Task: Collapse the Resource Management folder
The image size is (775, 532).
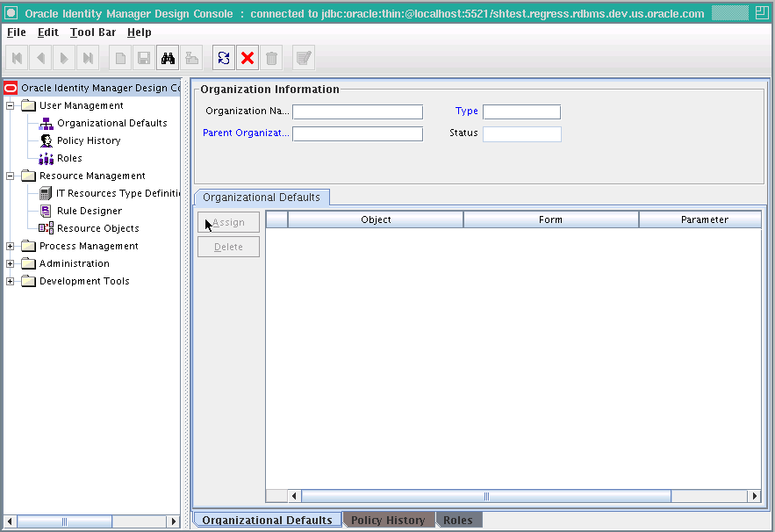Action: 10,176
